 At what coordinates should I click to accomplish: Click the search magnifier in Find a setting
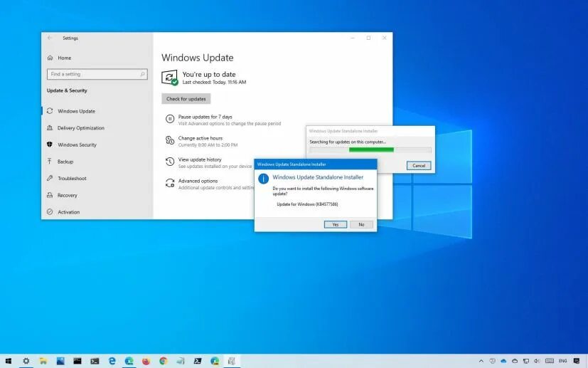142,74
